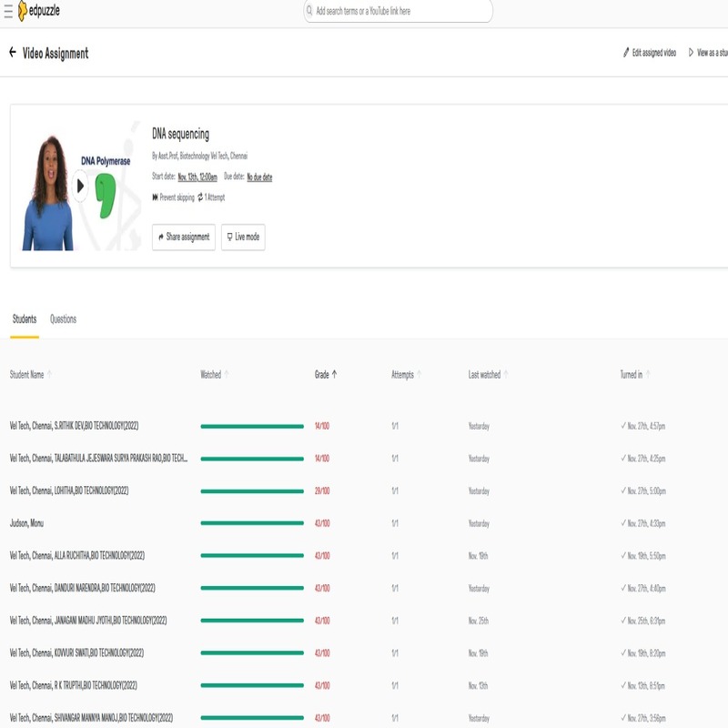
Task: Sort by Watched column arrow
Action: tap(227, 374)
